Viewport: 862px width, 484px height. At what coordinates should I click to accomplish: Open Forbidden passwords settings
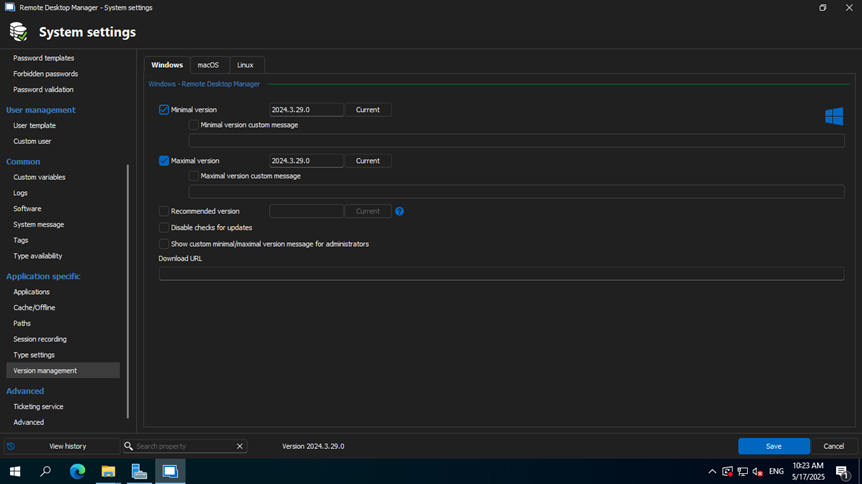pyautogui.click(x=46, y=74)
